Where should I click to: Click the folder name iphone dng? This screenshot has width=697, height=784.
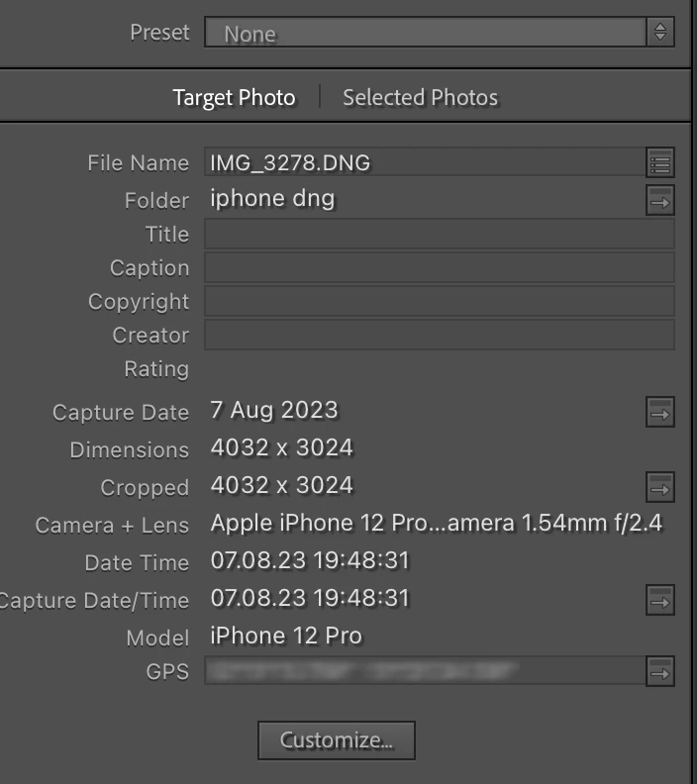coord(272,199)
